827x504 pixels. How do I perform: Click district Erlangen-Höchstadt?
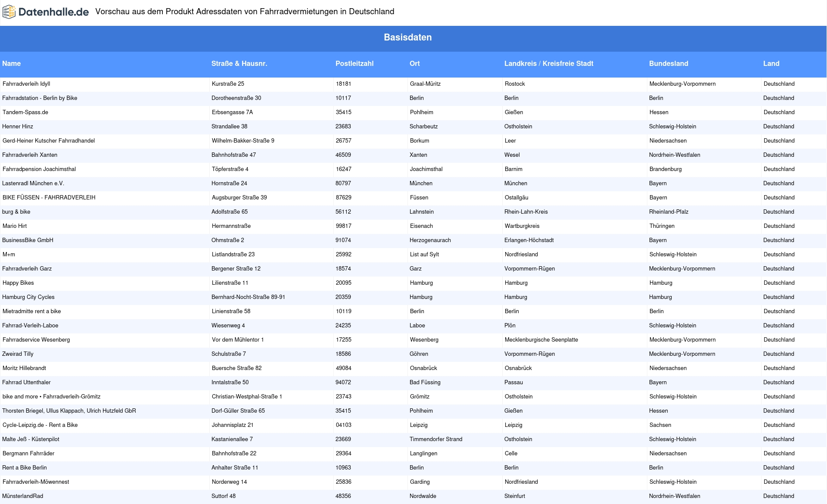529,240
